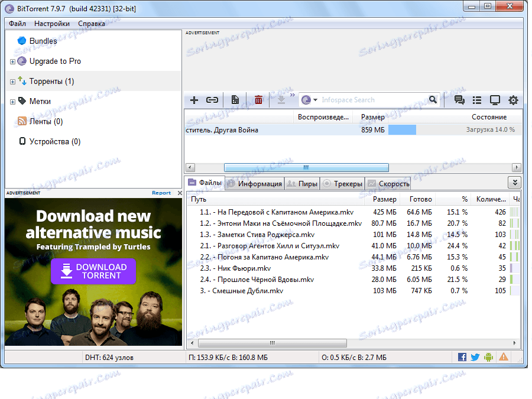Sort torrents by Воспроизведе... column header

[323, 117]
